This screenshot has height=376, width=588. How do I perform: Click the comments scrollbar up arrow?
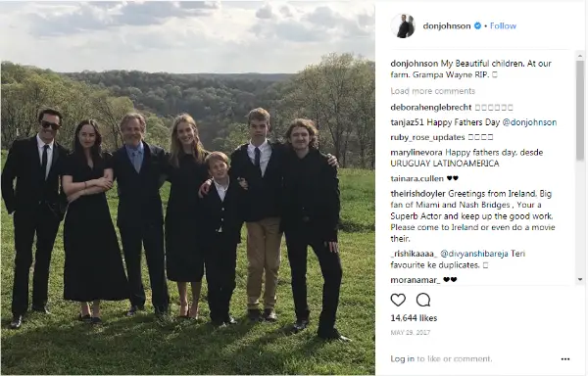coord(580,56)
